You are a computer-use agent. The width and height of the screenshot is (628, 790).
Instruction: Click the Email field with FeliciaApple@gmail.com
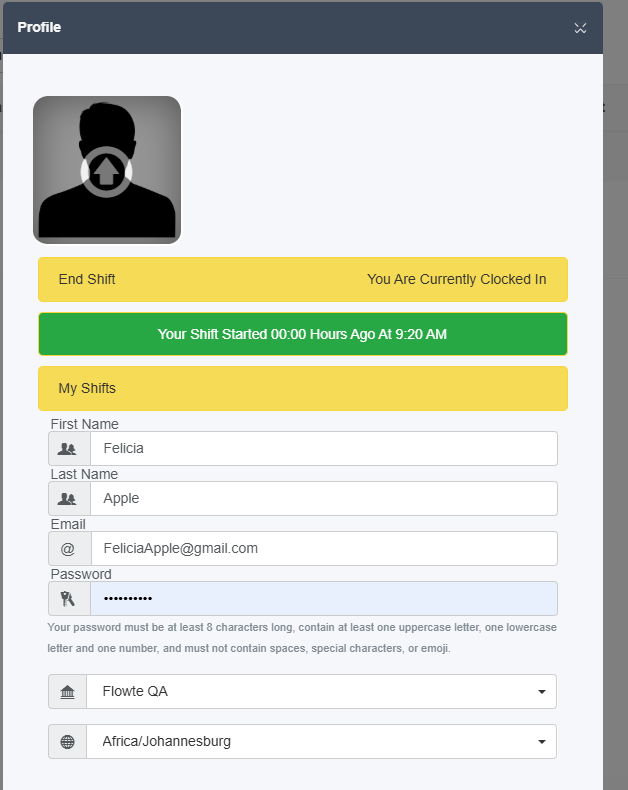(324, 548)
